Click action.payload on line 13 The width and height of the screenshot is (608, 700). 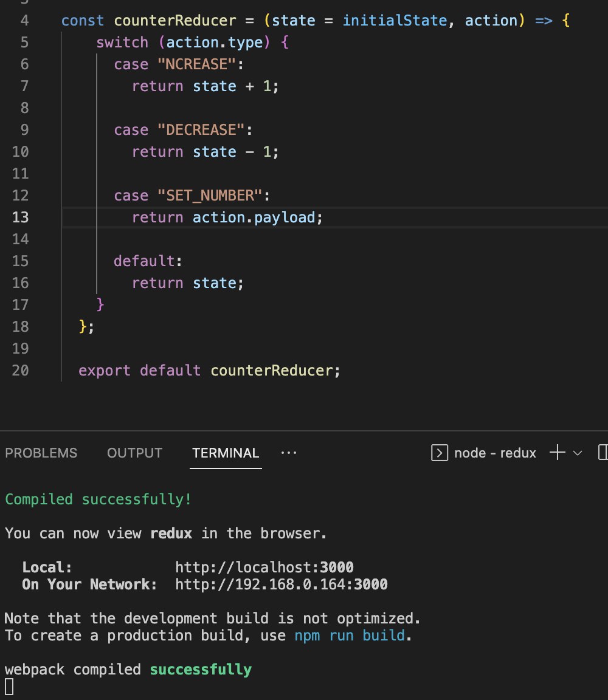pos(254,217)
